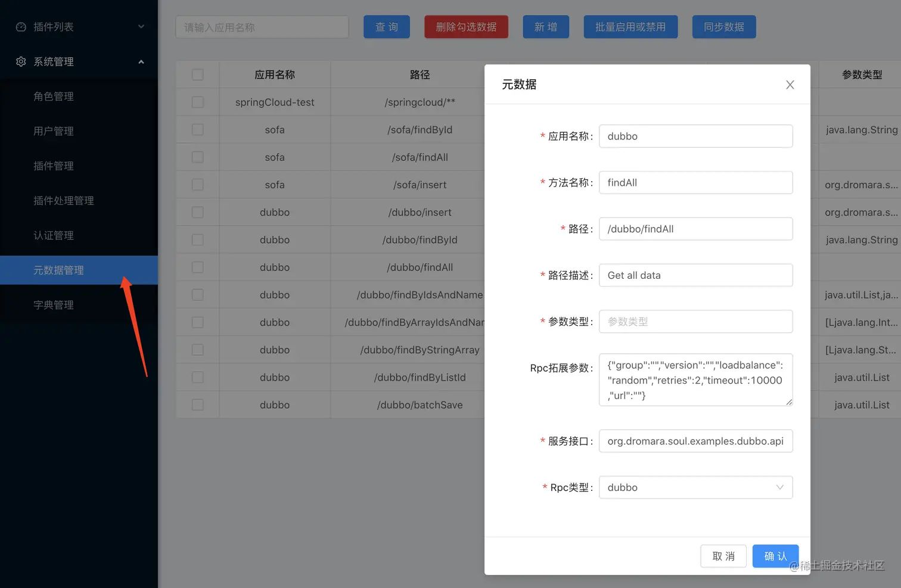The image size is (901, 588).
Task: Click the system management gear icon
Action: [21, 61]
